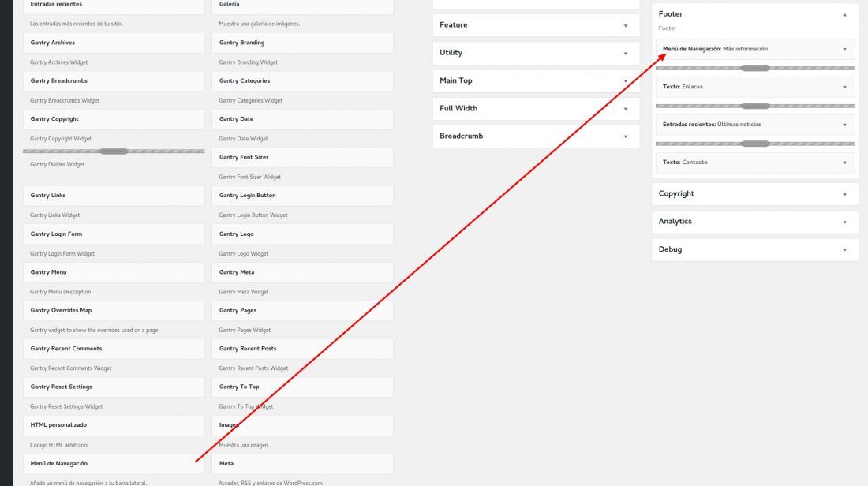Image resolution: width=868 pixels, height=486 pixels.
Task: Select the HTML personalizado widget
Action: [x=114, y=426]
